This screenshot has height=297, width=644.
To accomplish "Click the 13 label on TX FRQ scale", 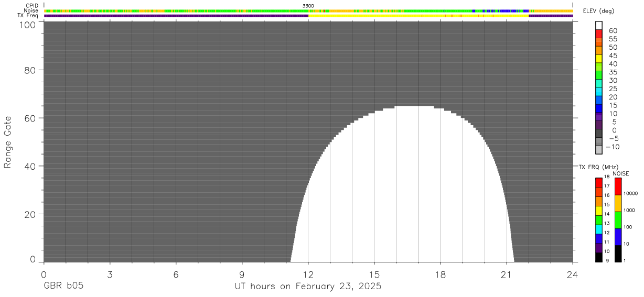I will pyautogui.click(x=607, y=224).
